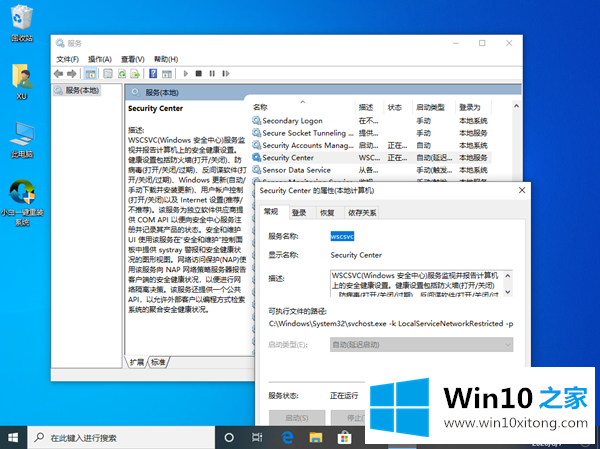Sort services by 描述 column
Screen dimensions: 600x449
pos(370,107)
